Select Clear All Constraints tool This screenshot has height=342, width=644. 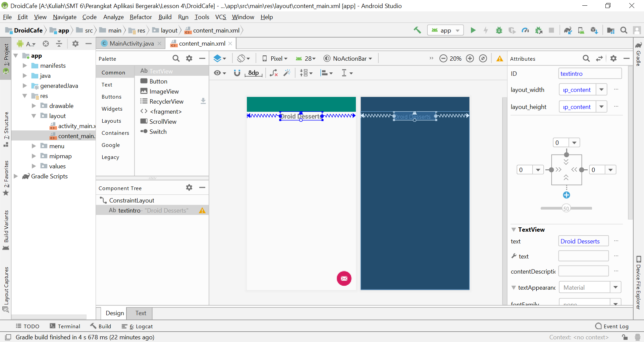274,73
